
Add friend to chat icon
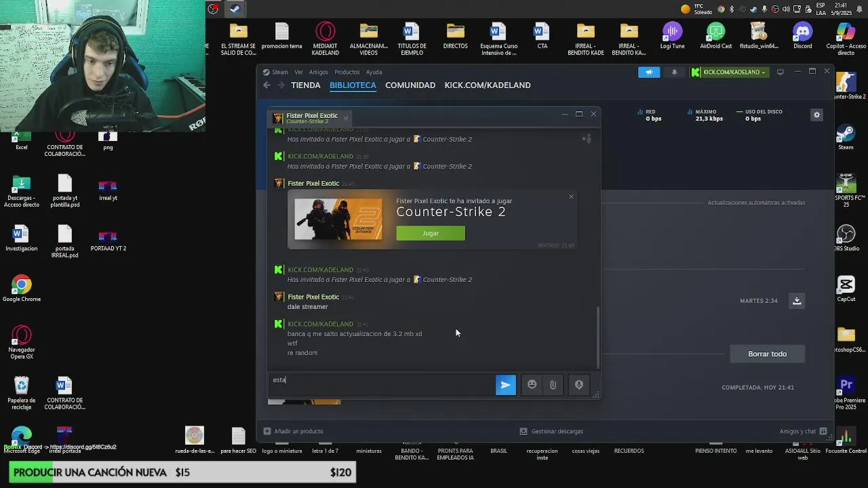point(587,139)
